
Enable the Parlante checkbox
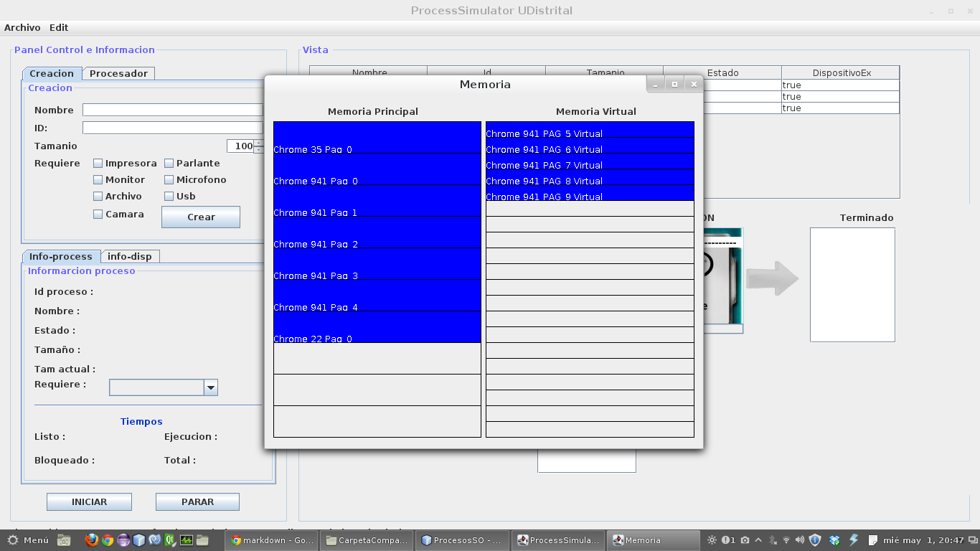click(169, 164)
